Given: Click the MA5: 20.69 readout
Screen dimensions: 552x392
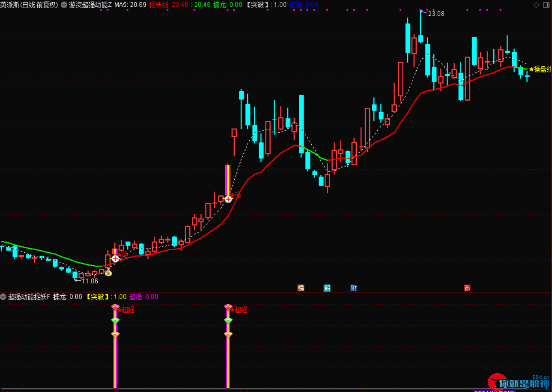Looking at the screenshot, I should pyautogui.click(x=130, y=5).
